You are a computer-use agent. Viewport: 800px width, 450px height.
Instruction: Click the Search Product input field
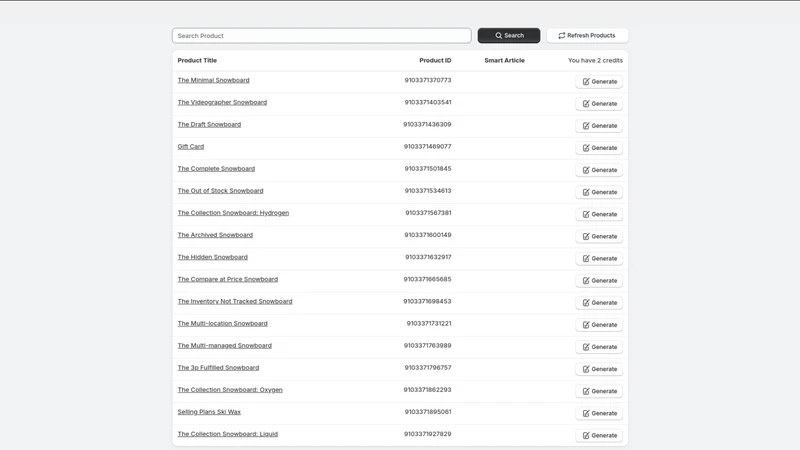click(321, 36)
